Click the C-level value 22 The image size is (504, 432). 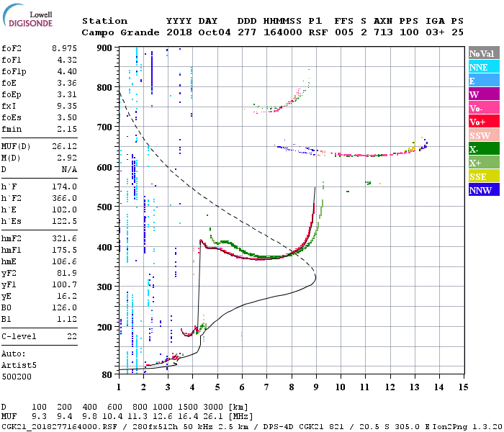point(72,336)
